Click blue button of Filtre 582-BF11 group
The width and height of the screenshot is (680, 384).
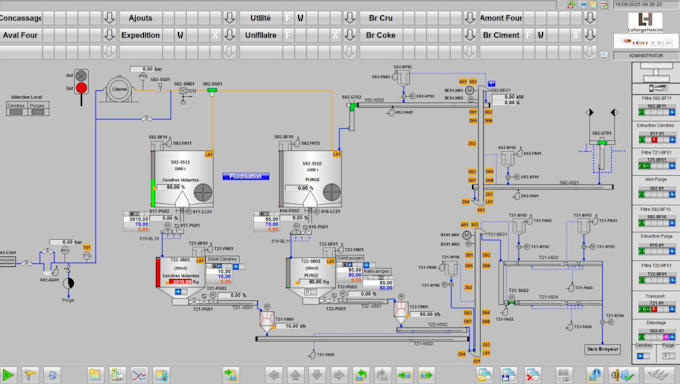pyautogui.click(x=672, y=112)
